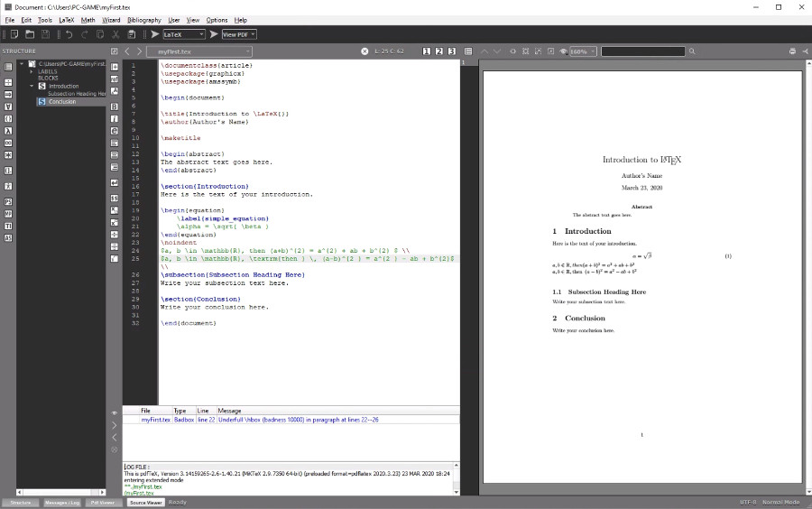Open the Wizard menu

pyautogui.click(x=111, y=20)
